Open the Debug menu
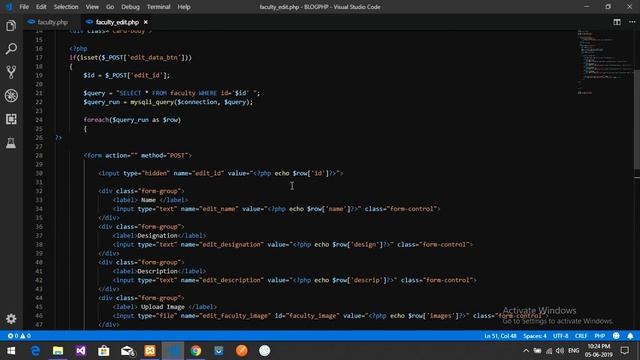This screenshot has width=640, height=360. (x=130, y=7)
